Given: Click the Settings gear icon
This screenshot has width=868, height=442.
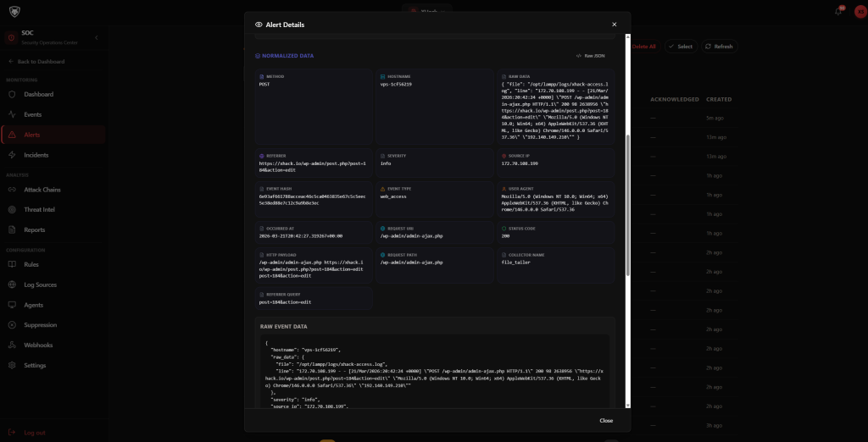Looking at the screenshot, I should pyautogui.click(x=12, y=366).
